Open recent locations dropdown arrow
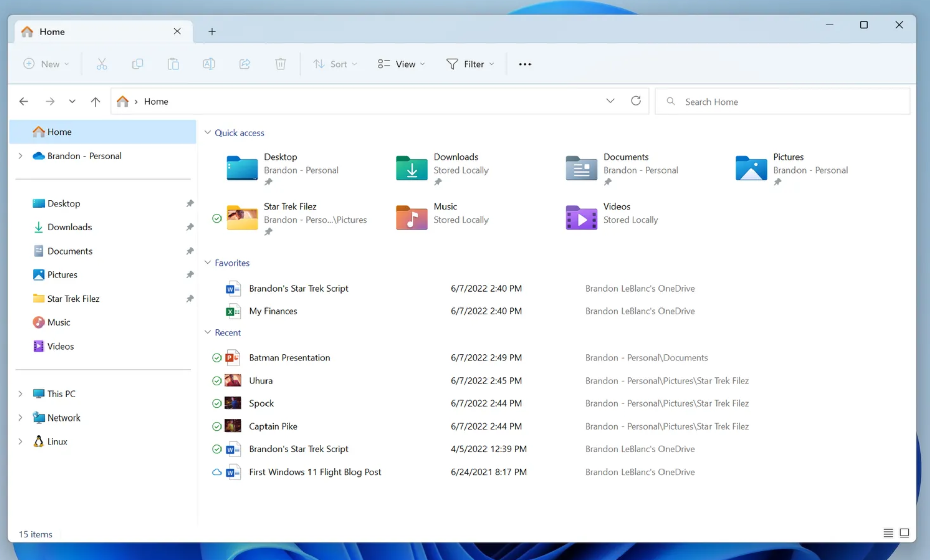The height and width of the screenshot is (560, 930). [x=72, y=101]
